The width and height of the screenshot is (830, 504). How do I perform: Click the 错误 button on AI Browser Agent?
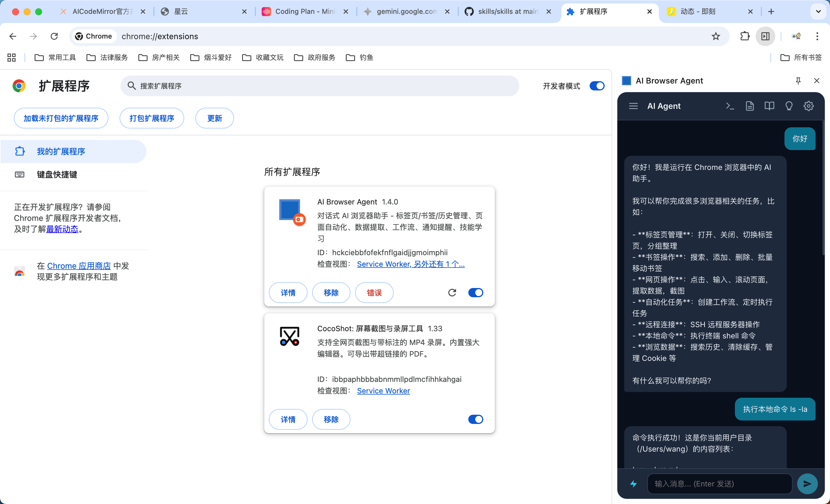pos(374,293)
